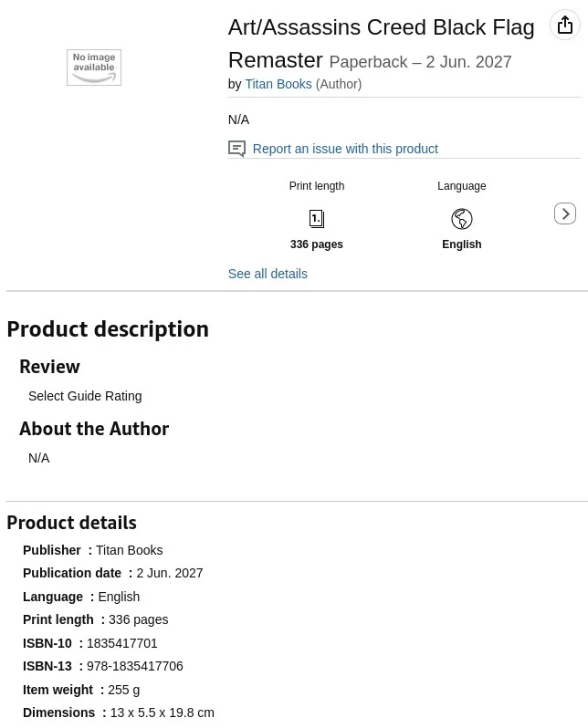Click the Dimensions 13 x 5.5 x 19.8 cm row
This screenshot has width=588, height=728.
point(119,712)
